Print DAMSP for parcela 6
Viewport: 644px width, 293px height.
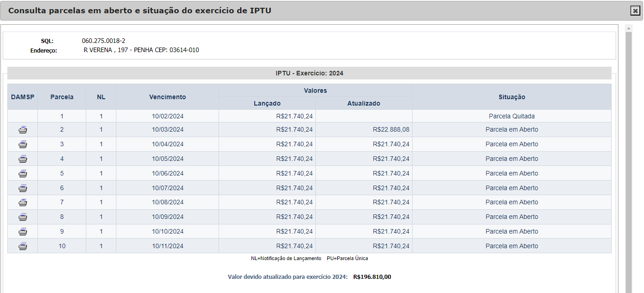(x=23, y=188)
